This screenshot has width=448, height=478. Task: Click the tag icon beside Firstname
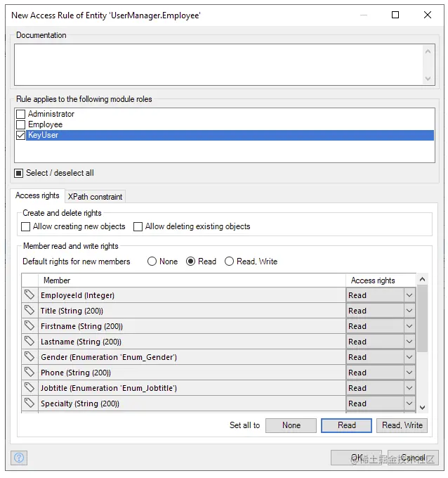tap(29, 325)
